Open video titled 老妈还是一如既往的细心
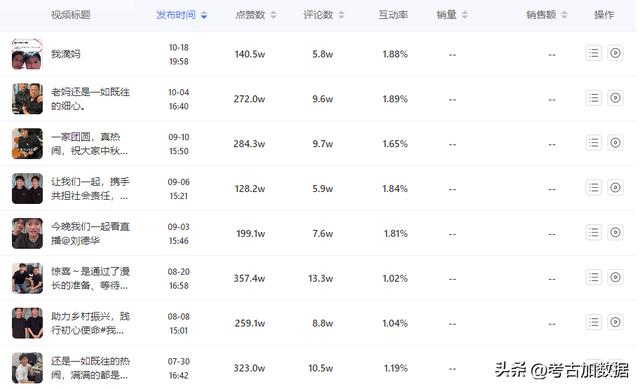640x389 pixels. point(90,99)
